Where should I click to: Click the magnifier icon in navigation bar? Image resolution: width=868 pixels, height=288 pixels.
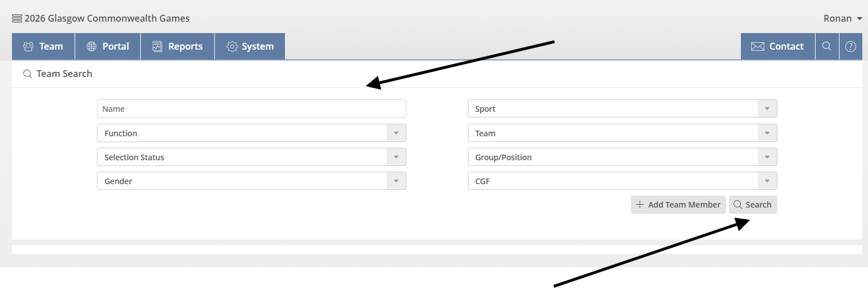coord(826,46)
